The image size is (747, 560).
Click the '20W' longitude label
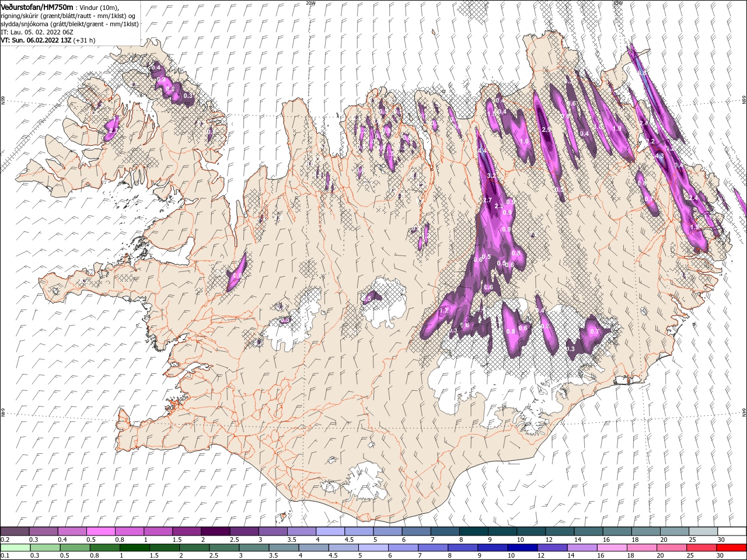pyautogui.click(x=310, y=2)
